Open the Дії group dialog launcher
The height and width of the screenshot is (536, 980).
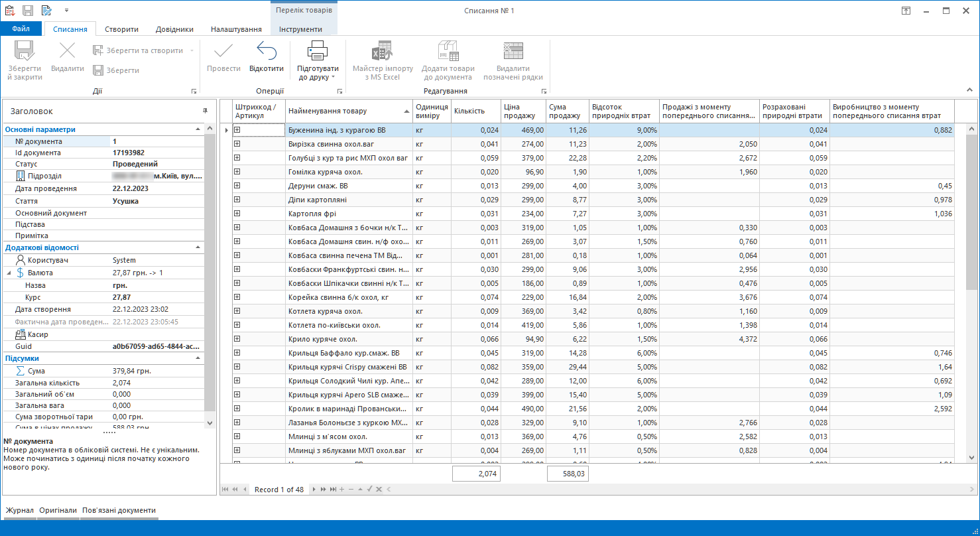tap(194, 91)
